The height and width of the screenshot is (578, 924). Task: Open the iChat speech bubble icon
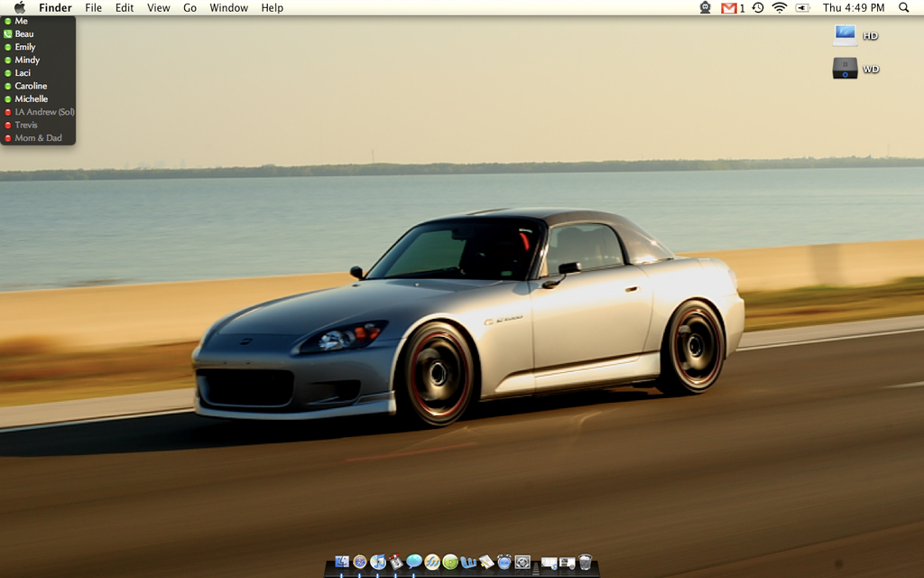point(414,562)
